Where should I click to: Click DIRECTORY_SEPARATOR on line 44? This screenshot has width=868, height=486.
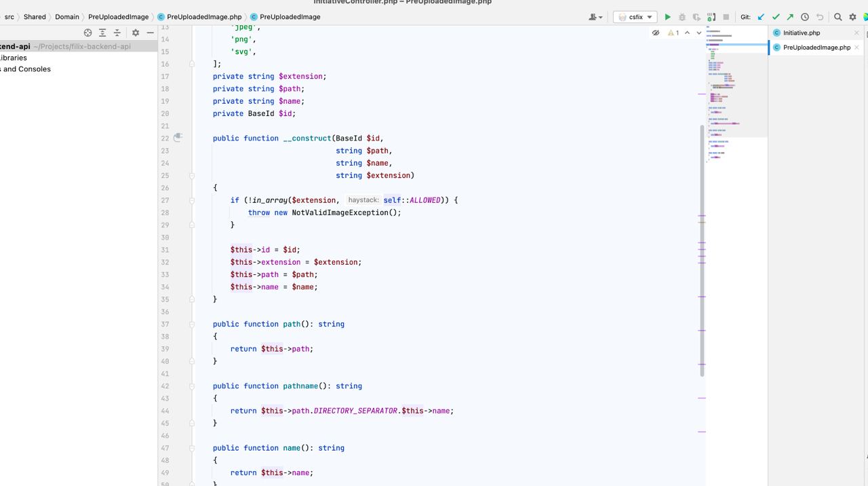(355, 411)
